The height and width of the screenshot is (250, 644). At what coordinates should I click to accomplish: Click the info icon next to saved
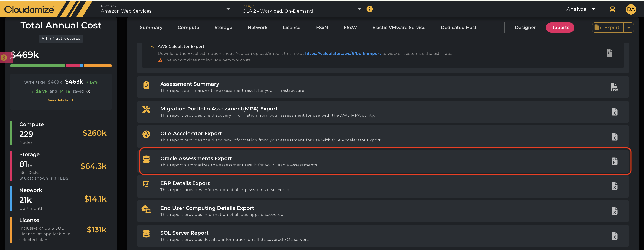click(88, 92)
